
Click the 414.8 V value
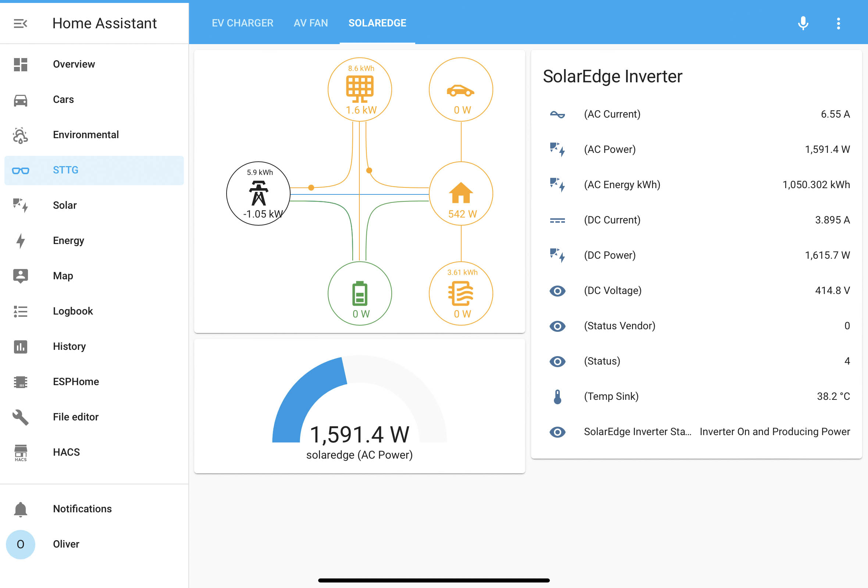tap(833, 291)
